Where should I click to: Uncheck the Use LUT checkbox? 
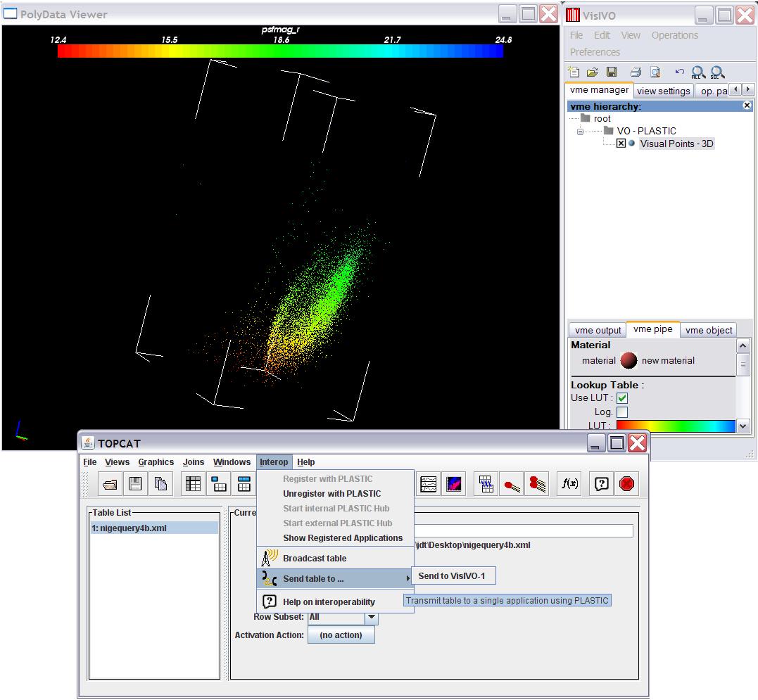coord(622,398)
